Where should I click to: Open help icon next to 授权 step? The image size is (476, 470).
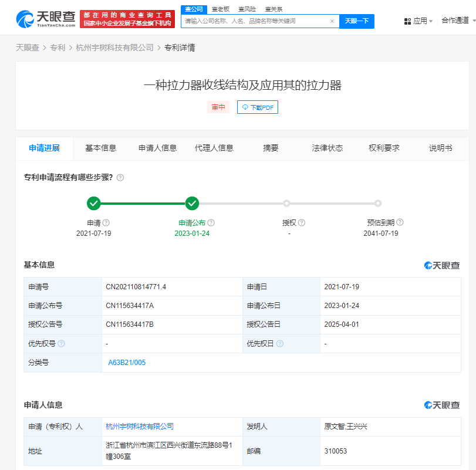[x=302, y=223]
